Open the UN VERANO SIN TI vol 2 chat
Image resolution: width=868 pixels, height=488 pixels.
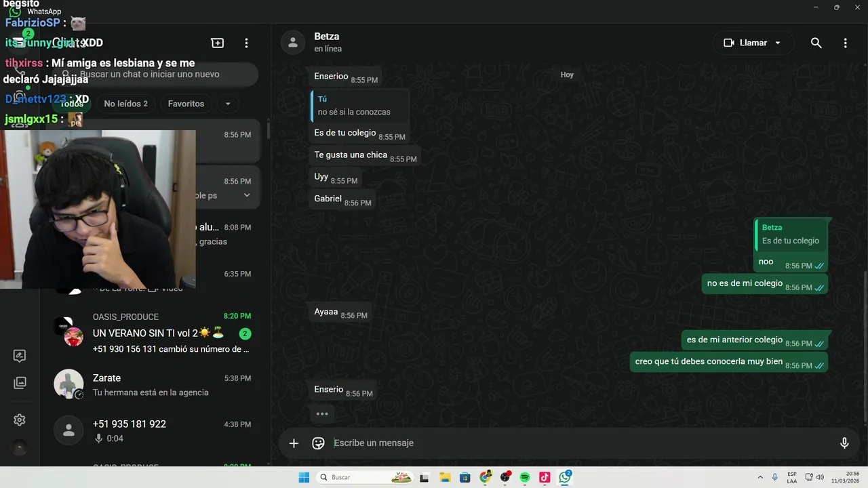(x=154, y=333)
